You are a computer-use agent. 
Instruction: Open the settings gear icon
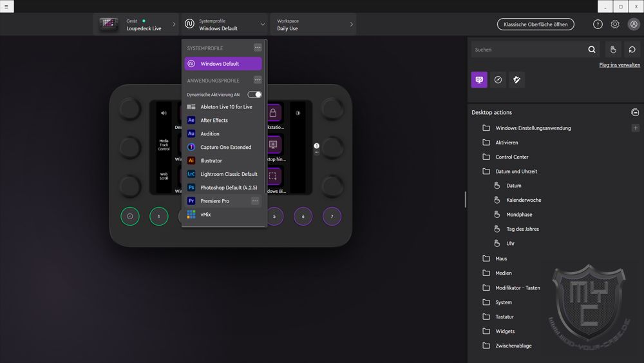coord(615,25)
